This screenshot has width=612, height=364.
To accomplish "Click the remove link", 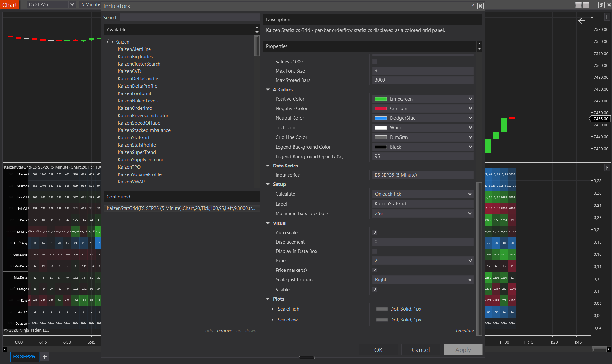I will click(224, 331).
